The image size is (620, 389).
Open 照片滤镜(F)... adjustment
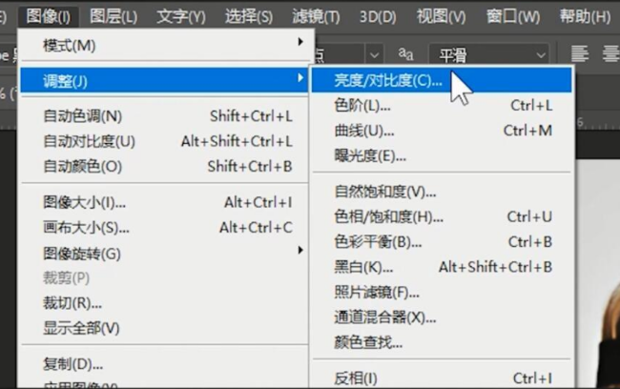coord(442,293)
